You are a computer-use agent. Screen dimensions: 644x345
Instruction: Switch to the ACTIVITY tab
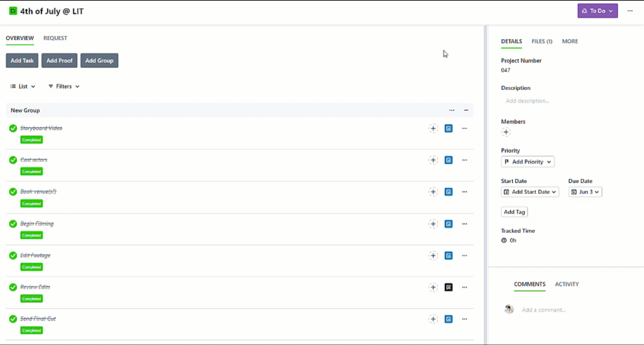click(566, 285)
